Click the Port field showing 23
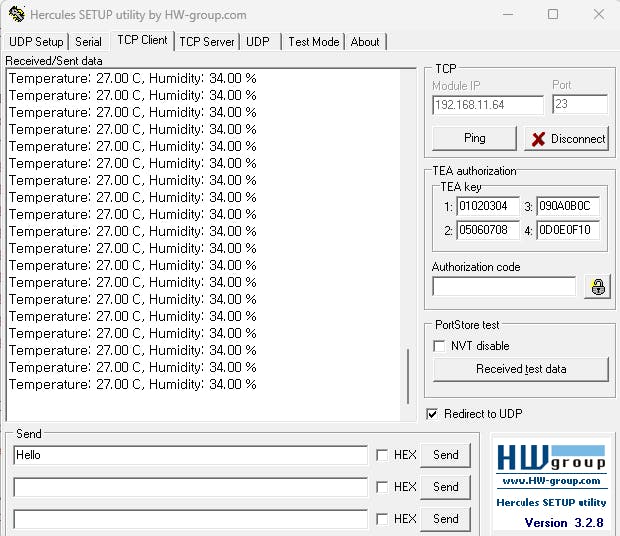This screenshot has height=536, width=620. (580, 104)
